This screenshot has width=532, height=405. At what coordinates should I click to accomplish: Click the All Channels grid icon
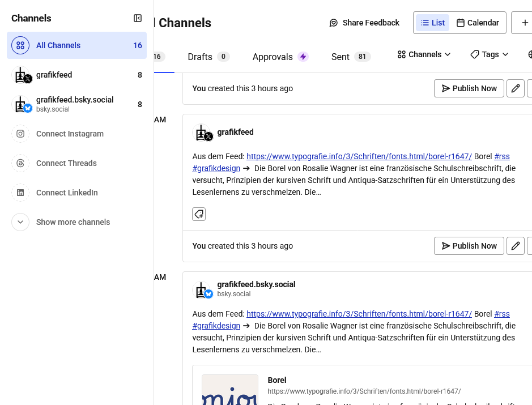tap(20, 45)
